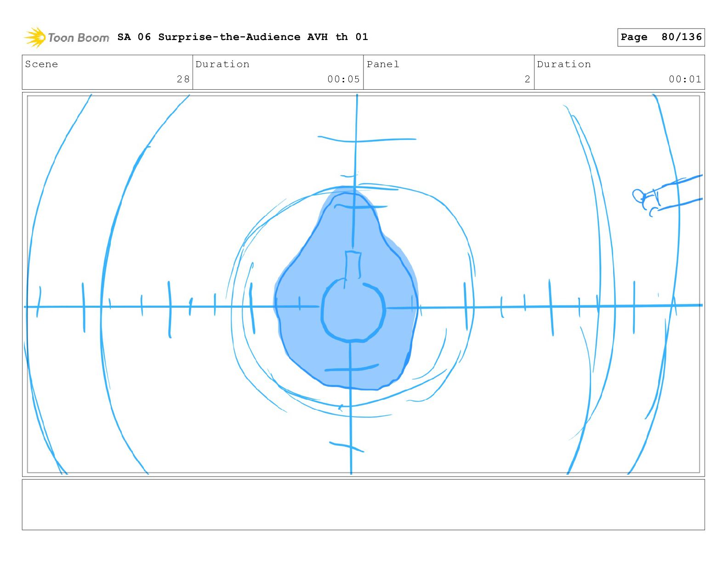
Task: Select the panel number '2'
Action: [528, 79]
